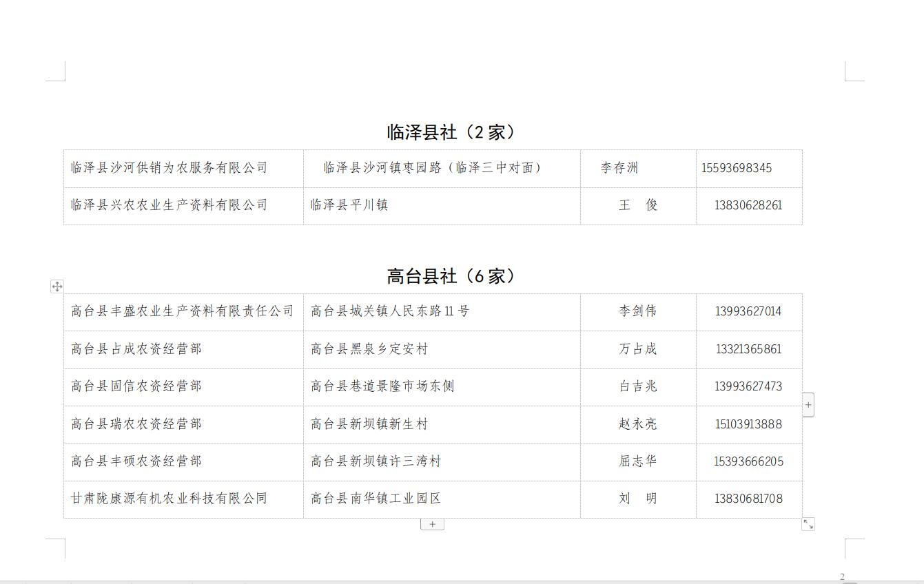This screenshot has width=924, height=584.
Task: Select the cell 高台县丰盛农业生产资料有限责任公司
Action: pos(182,311)
